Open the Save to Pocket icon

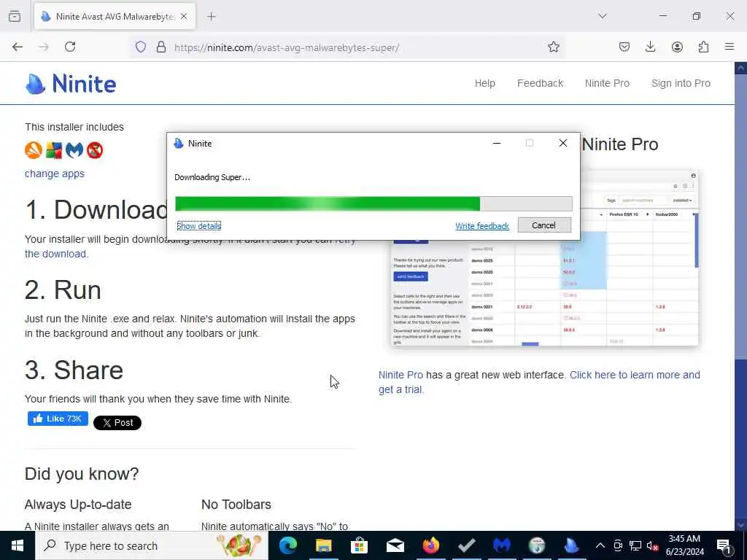[x=624, y=47]
